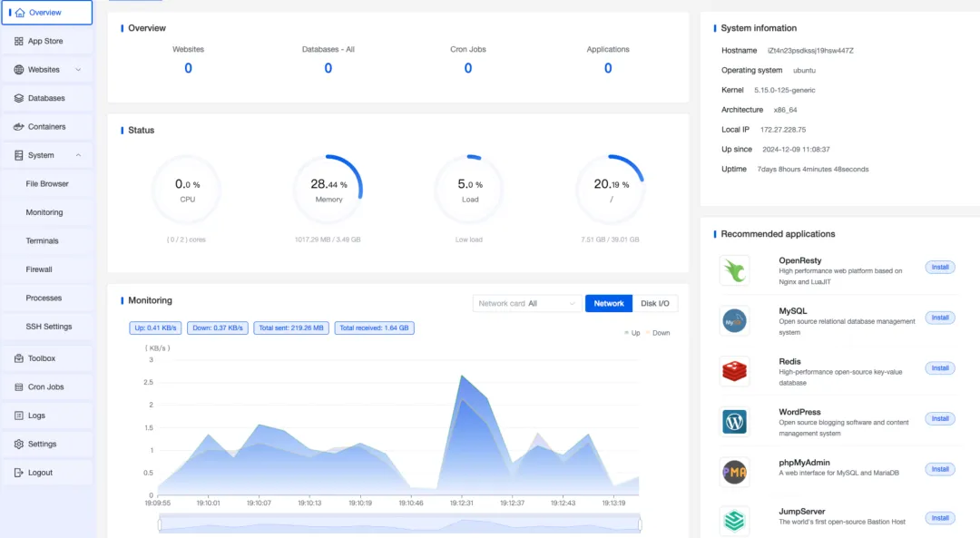Open the Network card All dropdown
Viewport: 980px width, 538px height.
[x=526, y=304]
